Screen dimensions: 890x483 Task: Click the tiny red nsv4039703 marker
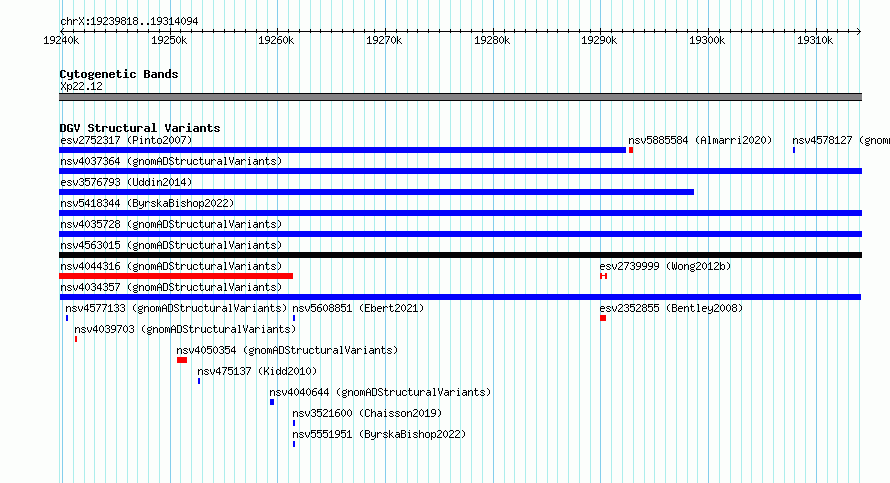(76, 339)
